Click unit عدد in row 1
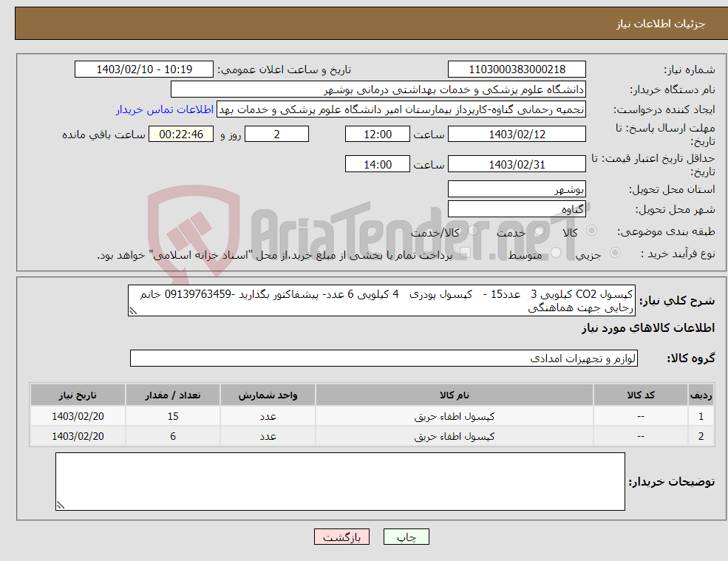Viewport: 728px width, 561px height. click(268, 416)
